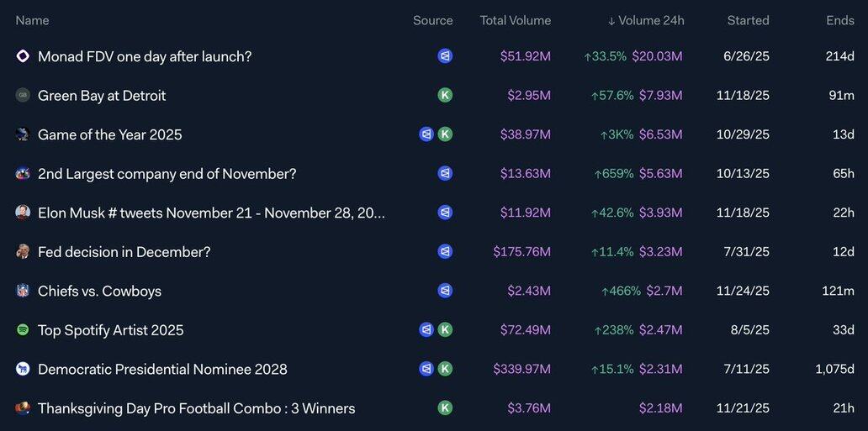Click Polymarket icon in Chiefs vs. Cowboys row
This screenshot has height=431, width=868.
445,291
